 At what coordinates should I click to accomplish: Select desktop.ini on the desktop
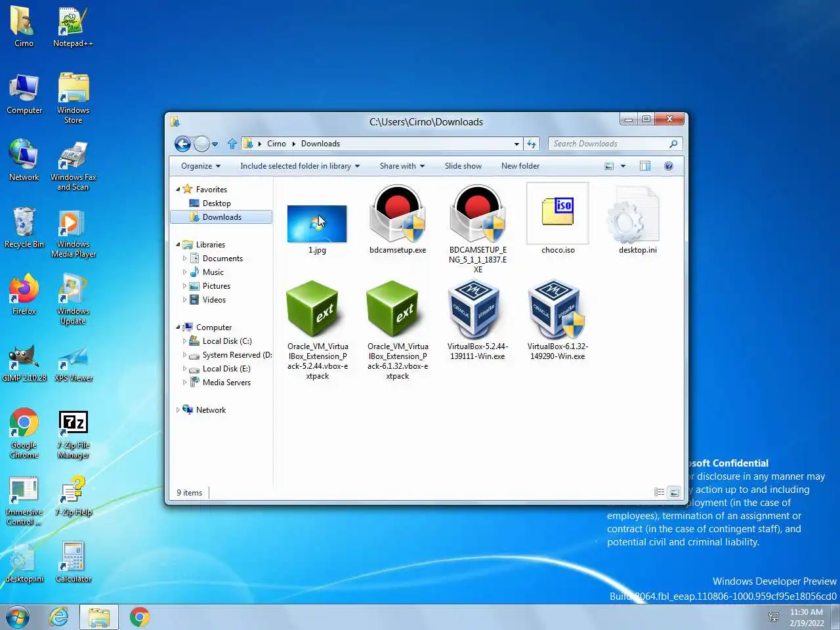pyautogui.click(x=24, y=562)
